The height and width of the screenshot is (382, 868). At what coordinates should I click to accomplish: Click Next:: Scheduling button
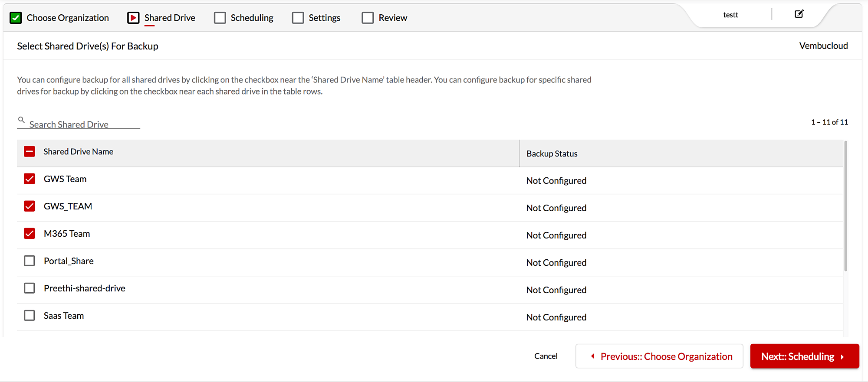click(x=805, y=356)
